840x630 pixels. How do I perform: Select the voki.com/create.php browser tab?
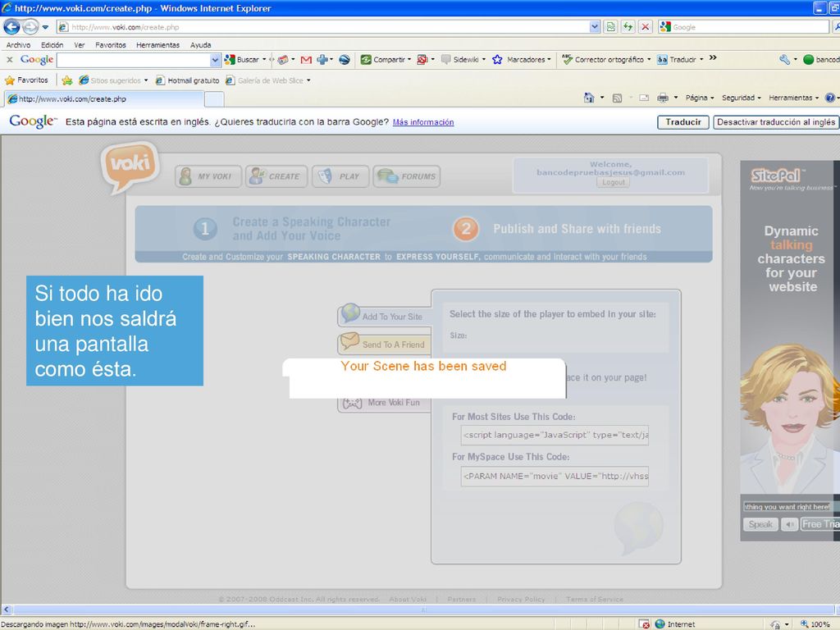[104, 99]
